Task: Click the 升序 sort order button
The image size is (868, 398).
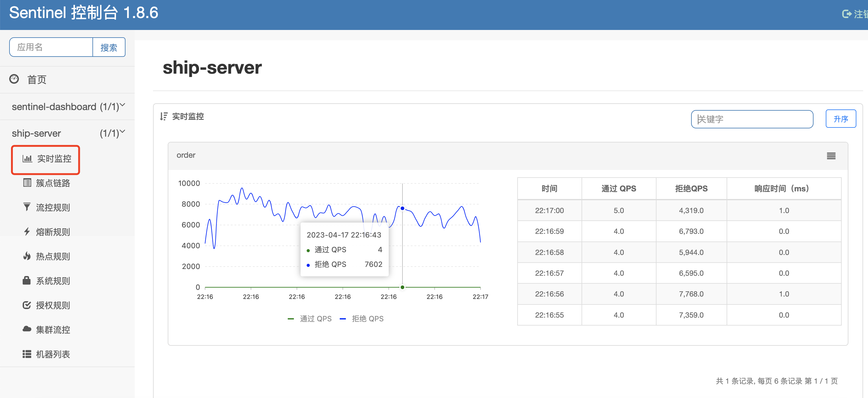Action: point(841,119)
